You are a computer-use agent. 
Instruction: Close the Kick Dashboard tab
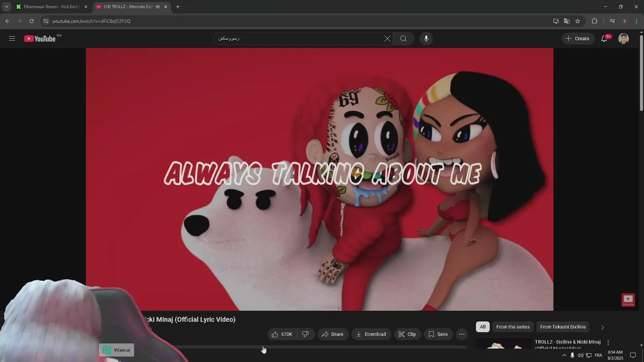(x=86, y=7)
